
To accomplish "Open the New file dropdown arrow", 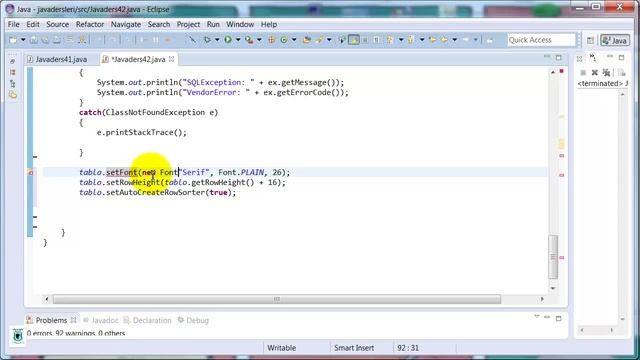I will point(23,40).
